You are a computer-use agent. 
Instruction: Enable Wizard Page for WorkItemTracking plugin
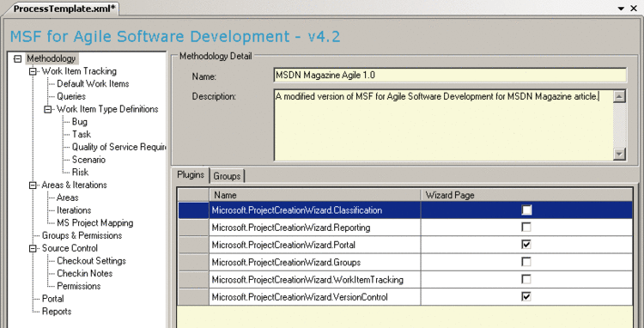point(526,280)
